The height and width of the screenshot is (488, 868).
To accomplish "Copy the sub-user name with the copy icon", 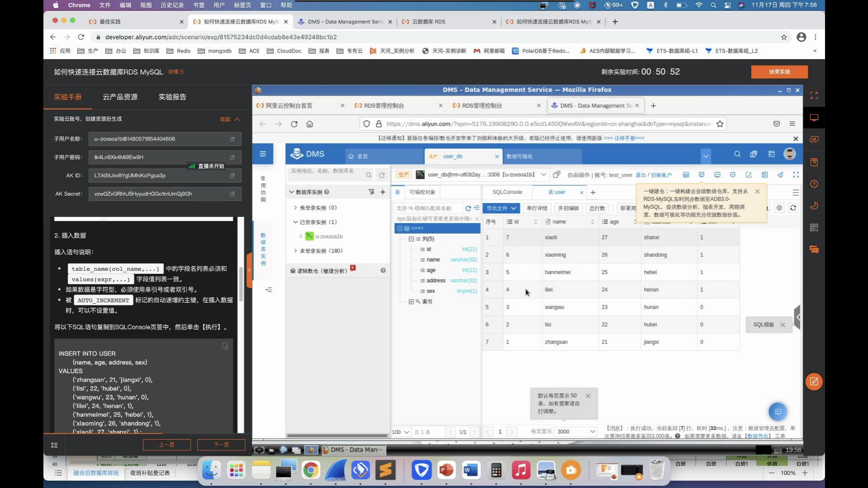I will coord(232,139).
